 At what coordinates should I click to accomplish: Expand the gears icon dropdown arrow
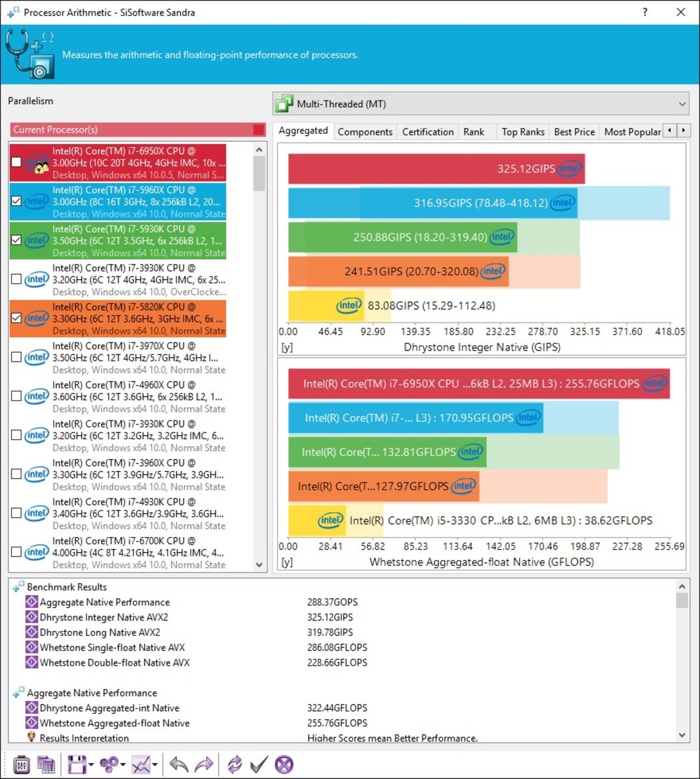(x=123, y=764)
